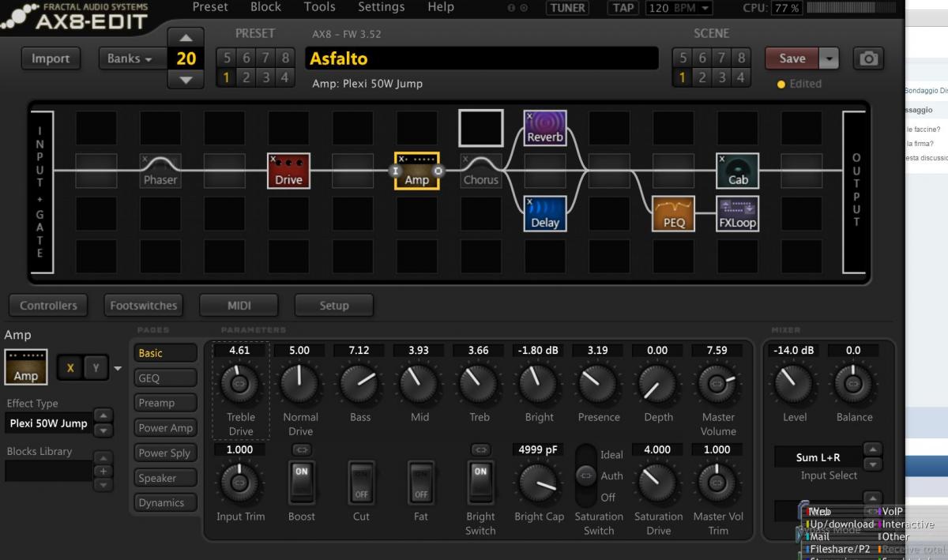Open the Blocks Library field

[49, 472]
